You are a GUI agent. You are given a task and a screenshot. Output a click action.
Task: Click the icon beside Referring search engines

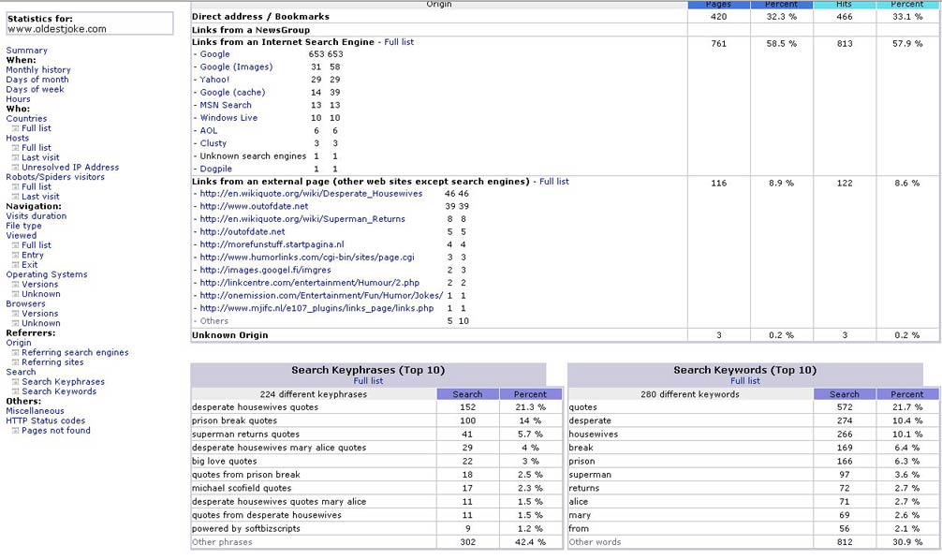[16, 353]
